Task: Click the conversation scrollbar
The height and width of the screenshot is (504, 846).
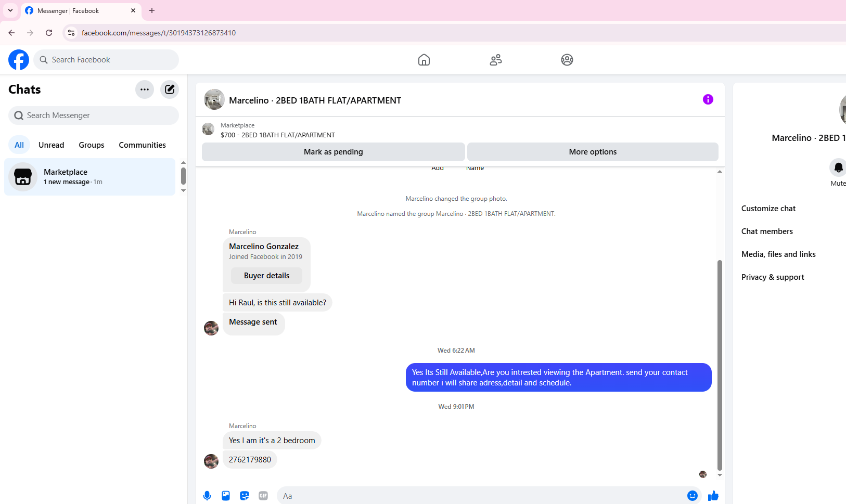Action: (x=720, y=365)
